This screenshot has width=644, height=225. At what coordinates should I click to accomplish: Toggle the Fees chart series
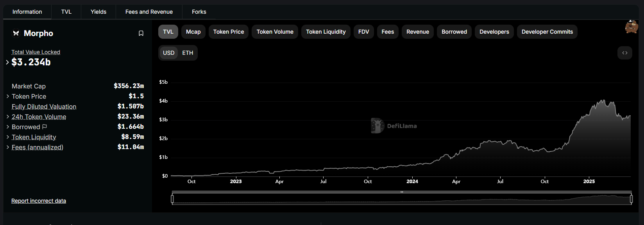point(388,32)
